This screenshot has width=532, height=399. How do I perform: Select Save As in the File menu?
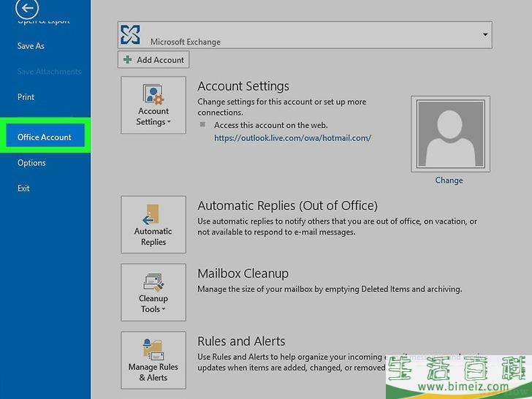click(x=31, y=46)
